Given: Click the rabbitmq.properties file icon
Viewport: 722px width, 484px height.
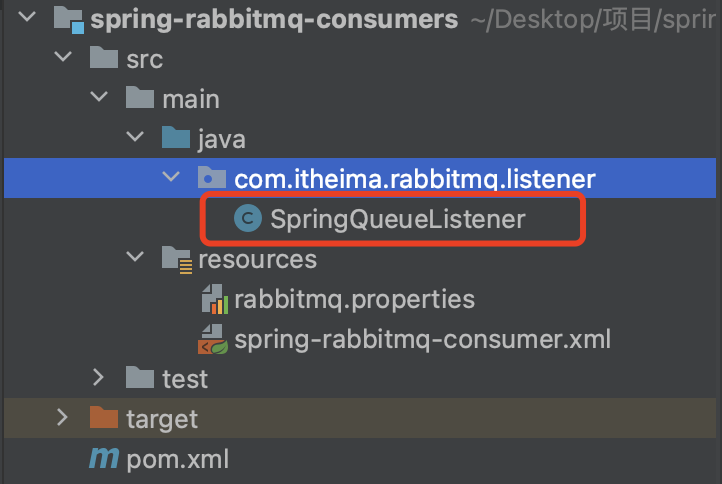Looking at the screenshot, I should (213, 299).
